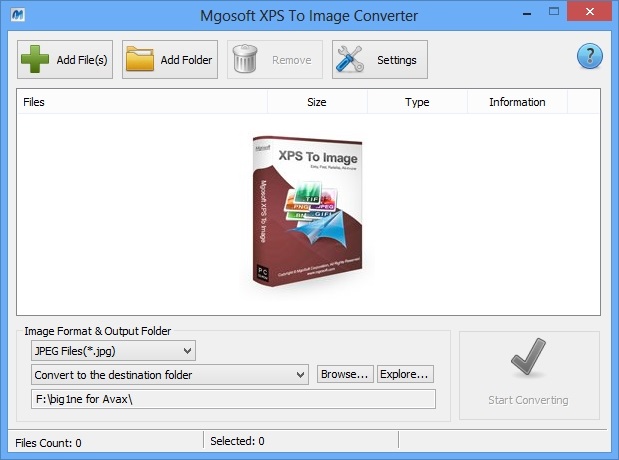Click the output folder path field
Viewport: 619px width, 460px height.
point(233,399)
